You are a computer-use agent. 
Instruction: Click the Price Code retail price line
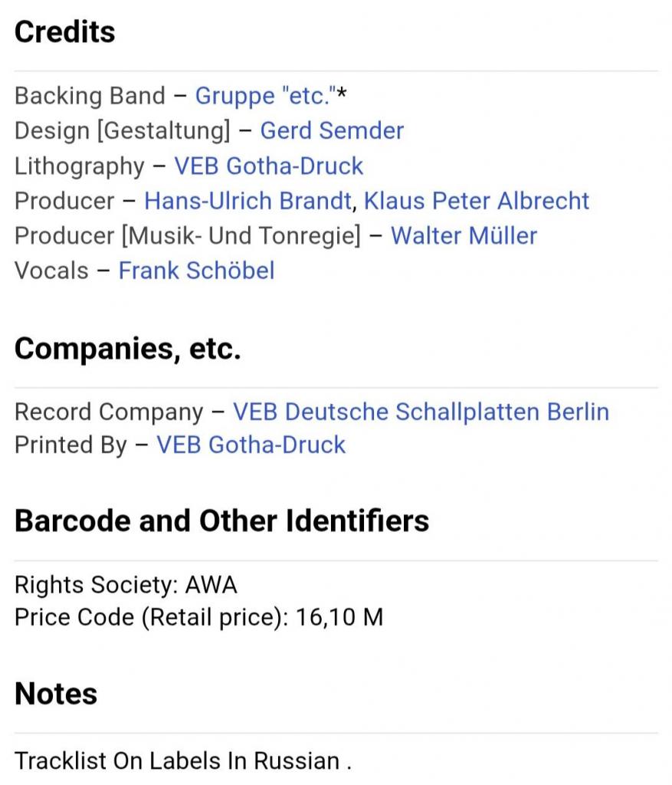coord(198,617)
